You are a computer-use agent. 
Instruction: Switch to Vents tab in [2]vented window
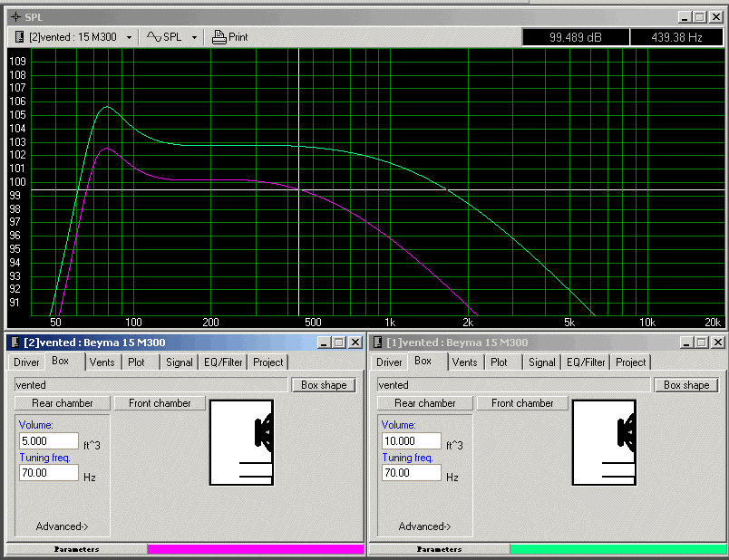click(x=102, y=362)
